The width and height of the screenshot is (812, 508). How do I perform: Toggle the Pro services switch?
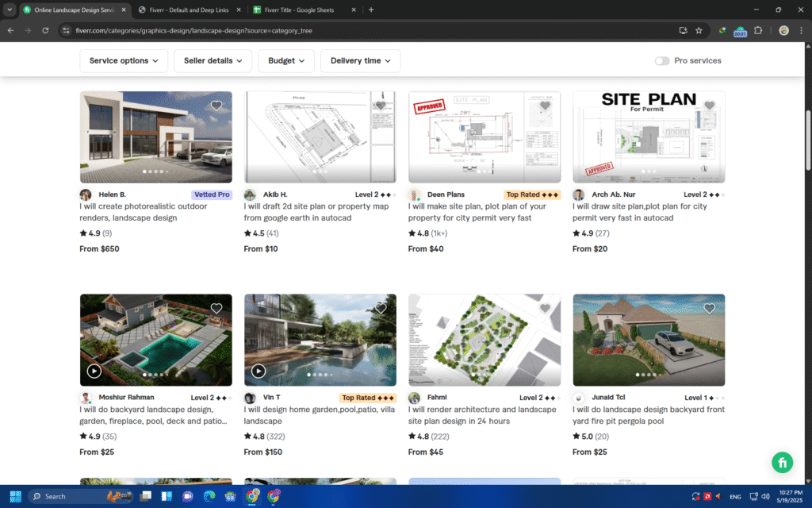(x=662, y=60)
